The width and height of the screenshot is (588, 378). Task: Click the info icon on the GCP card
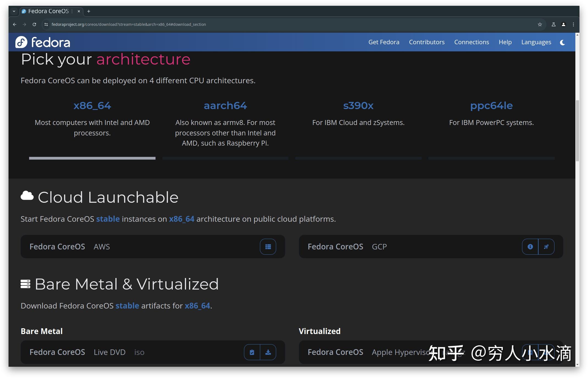pos(531,247)
